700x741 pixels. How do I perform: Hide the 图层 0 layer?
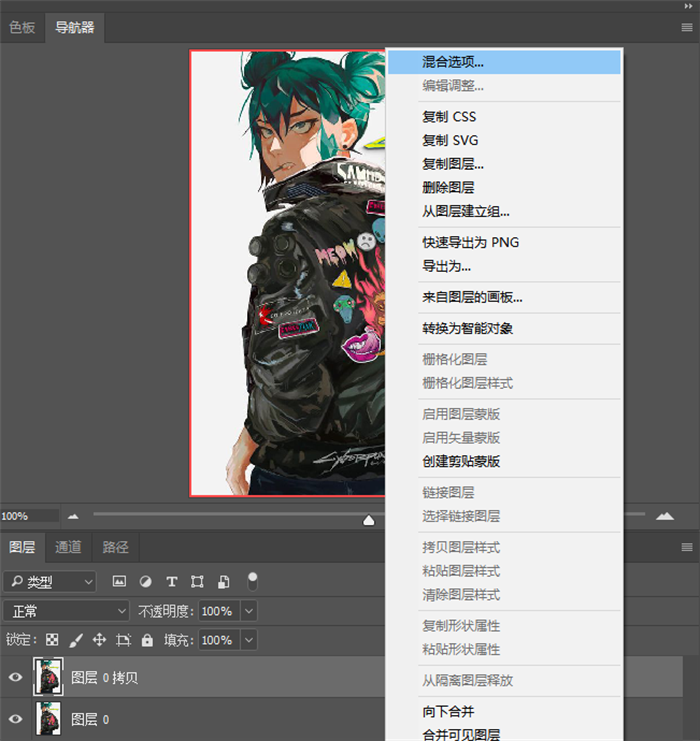pos(16,719)
